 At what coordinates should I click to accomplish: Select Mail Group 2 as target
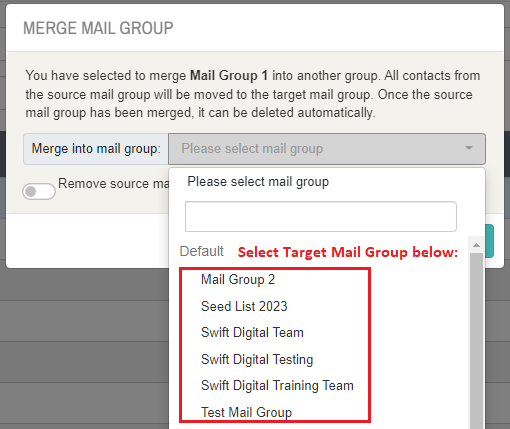(x=238, y=279)
